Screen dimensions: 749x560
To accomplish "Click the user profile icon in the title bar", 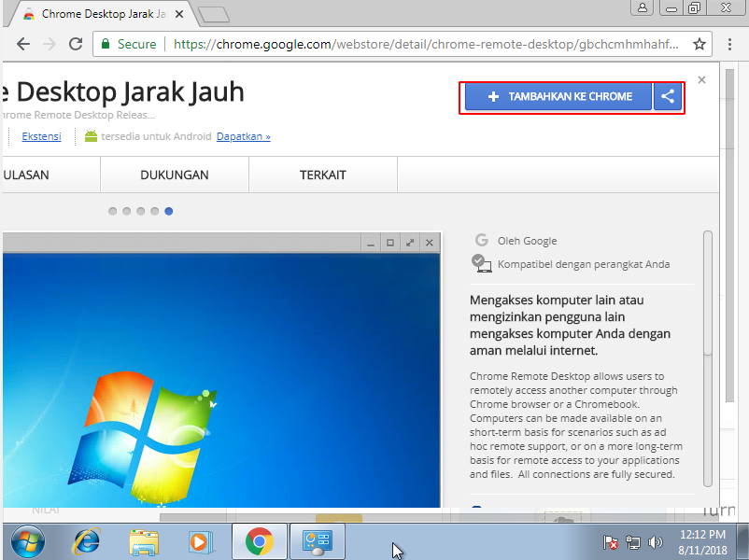I will 643,7.
